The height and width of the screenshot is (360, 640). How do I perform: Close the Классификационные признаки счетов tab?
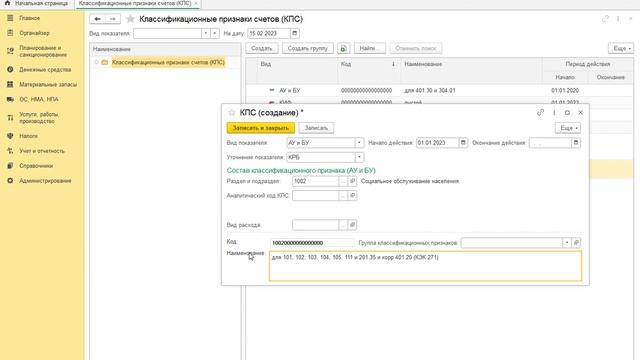pos(196,3)
